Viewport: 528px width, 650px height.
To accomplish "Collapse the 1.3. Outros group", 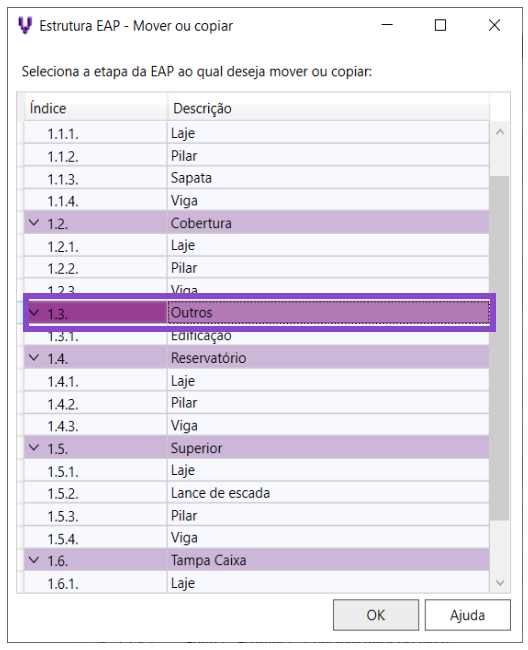I will click(x=34, y=313).
